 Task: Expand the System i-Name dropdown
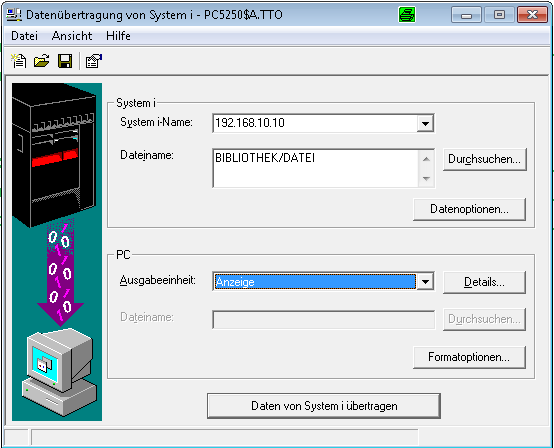[x=425, y=123]
